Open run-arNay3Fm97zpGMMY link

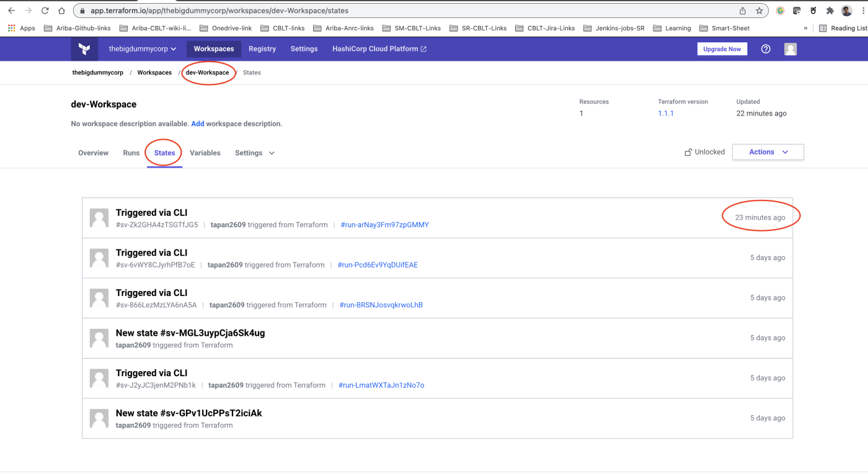[x=385, y=225]
